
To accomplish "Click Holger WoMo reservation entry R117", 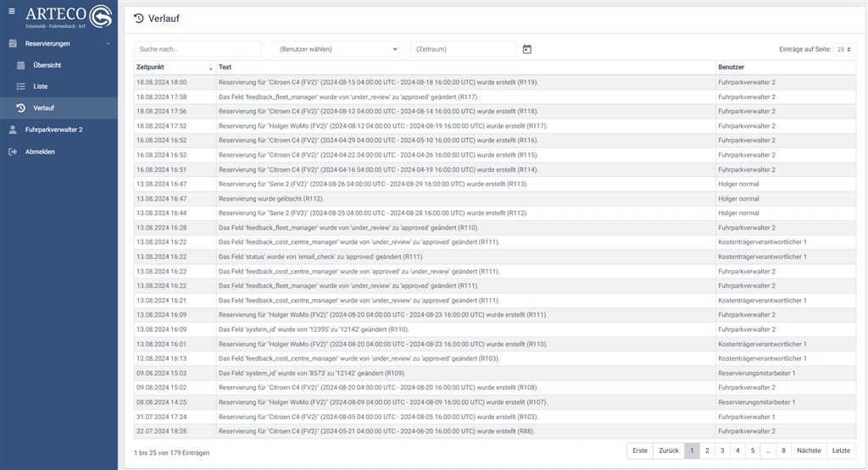I will click(383, 126).
